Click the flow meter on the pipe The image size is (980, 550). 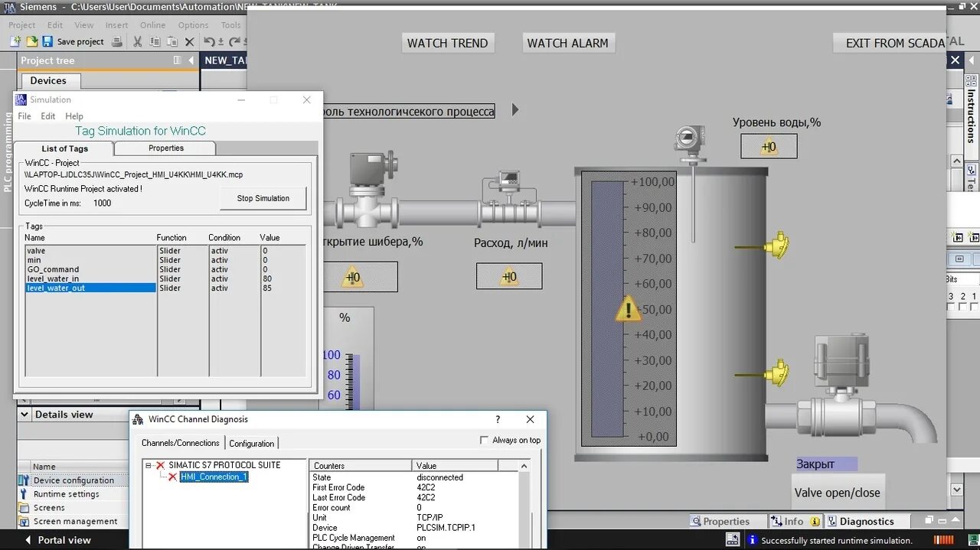pyautogui.click(x=509, y=197)
